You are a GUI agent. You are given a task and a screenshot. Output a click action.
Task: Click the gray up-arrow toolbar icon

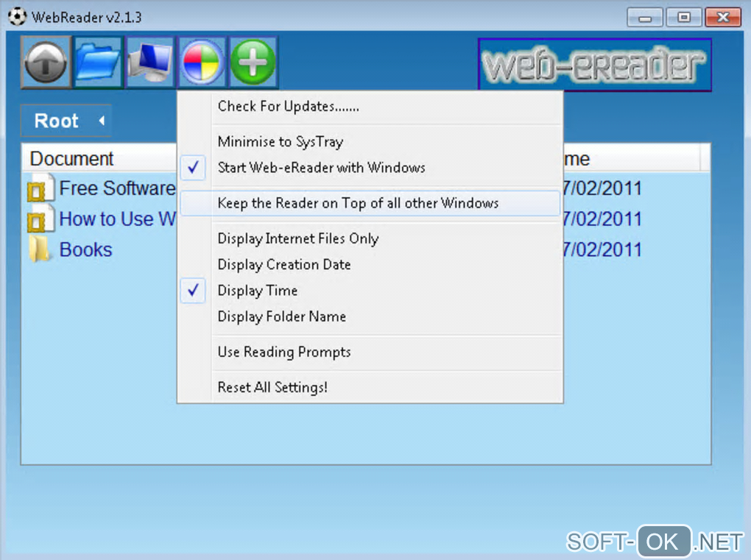click(46, 63)
